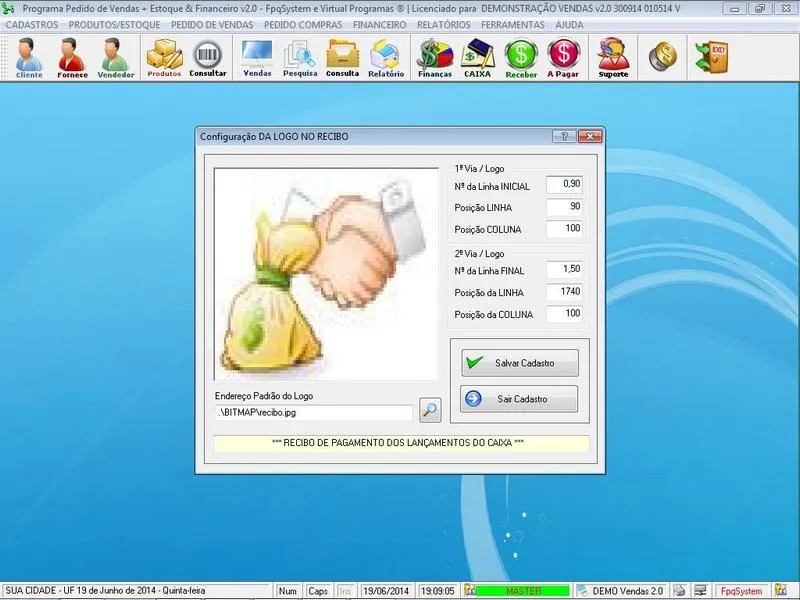Screen dimensions: 800x600
Task: Open the Cliente toolbar icon
Action: click(x=29, y=58)
